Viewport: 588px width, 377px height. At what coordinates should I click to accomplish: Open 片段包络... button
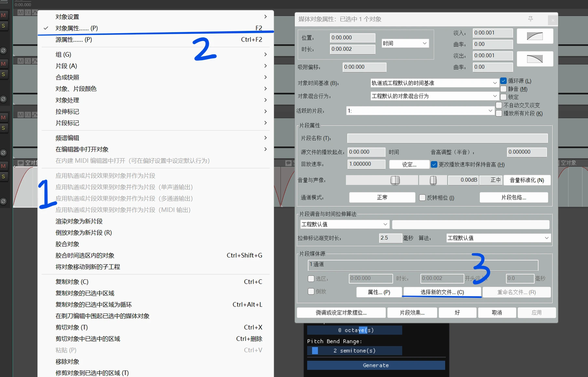(514, 197)
